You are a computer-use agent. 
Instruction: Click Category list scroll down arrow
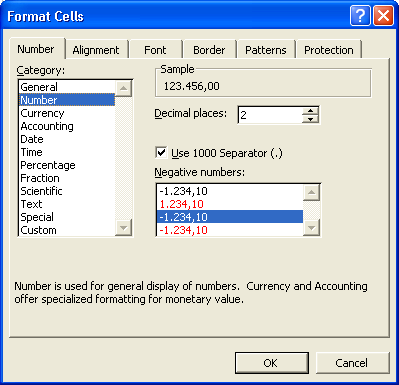tap(123, 228)
